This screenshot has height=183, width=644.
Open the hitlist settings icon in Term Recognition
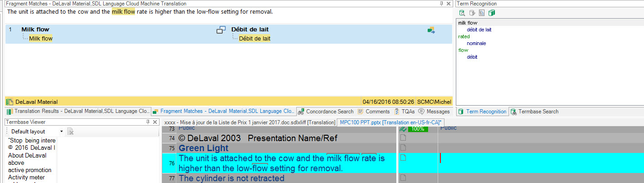click(x=482, y=13)
